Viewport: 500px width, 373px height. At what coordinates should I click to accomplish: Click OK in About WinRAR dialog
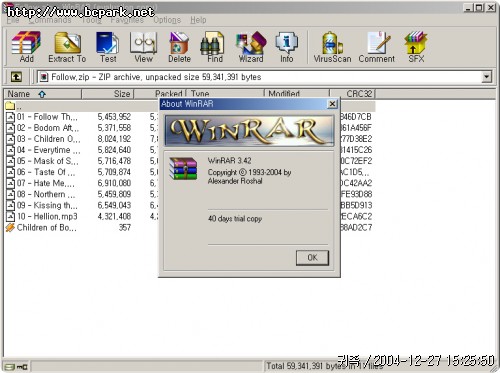pos(312,258)
